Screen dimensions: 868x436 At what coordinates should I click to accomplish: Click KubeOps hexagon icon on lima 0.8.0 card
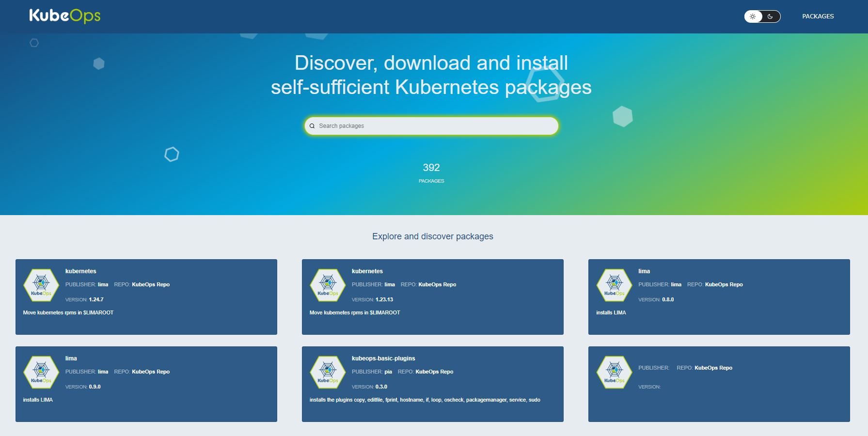tap(614, 285)
